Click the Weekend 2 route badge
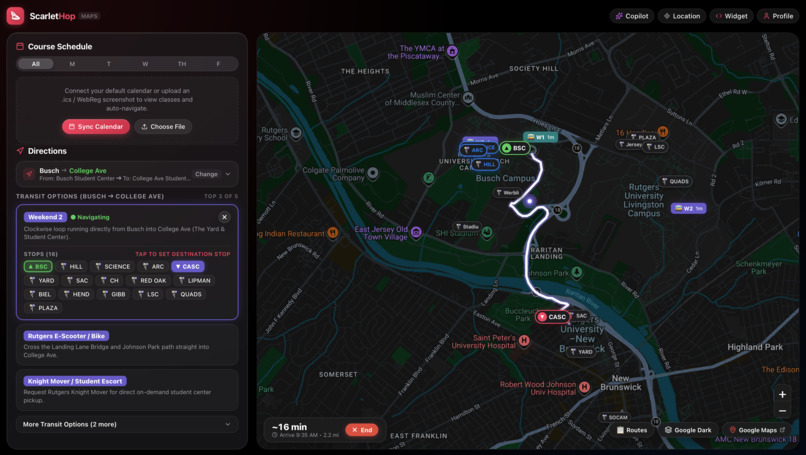Image resolution: width=806 pixels, height=455 pixels. coord(45,217)
